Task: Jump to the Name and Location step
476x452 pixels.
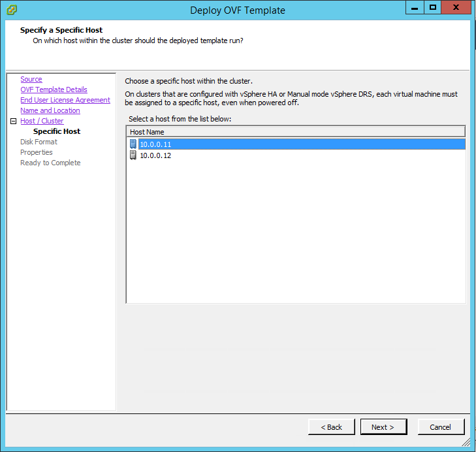Action: [50, 110]
